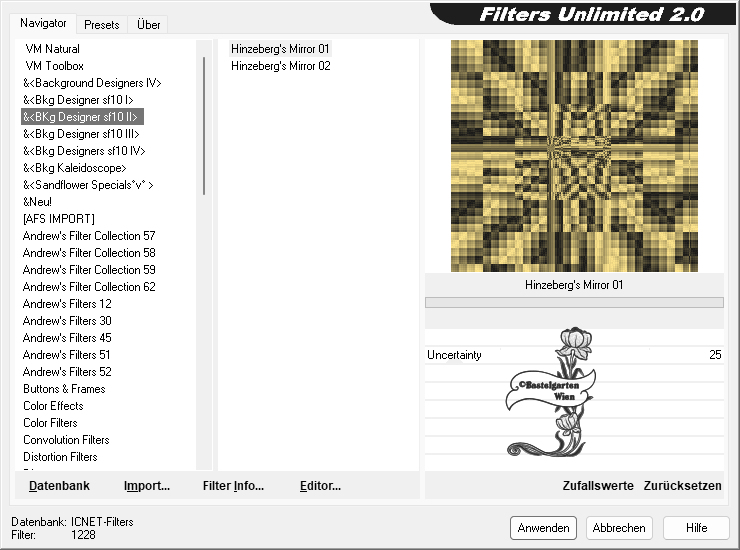Image resolution: width=740 pixels, height=550 pixels.
Task: Select &<Bkg Kaleidoscope> category
Action: click(x=75, y=168)
